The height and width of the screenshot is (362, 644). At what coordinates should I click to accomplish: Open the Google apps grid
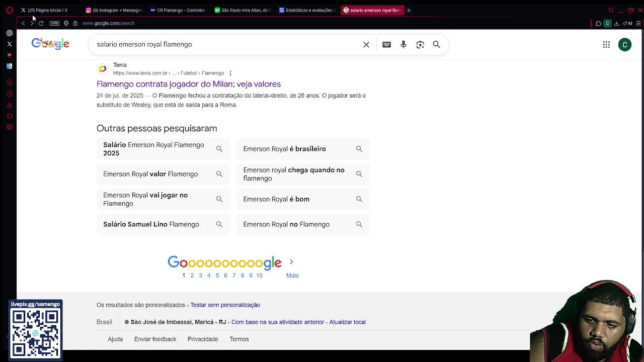pyautogui.click(x=606, y=45)
